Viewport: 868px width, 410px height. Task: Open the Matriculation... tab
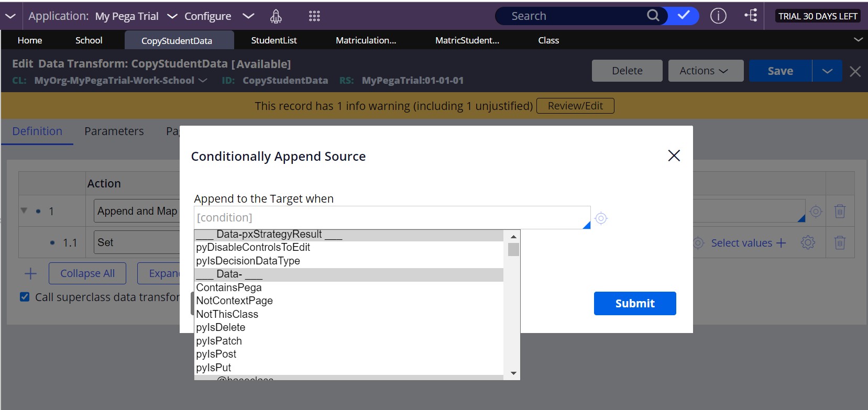click(366, 40)
